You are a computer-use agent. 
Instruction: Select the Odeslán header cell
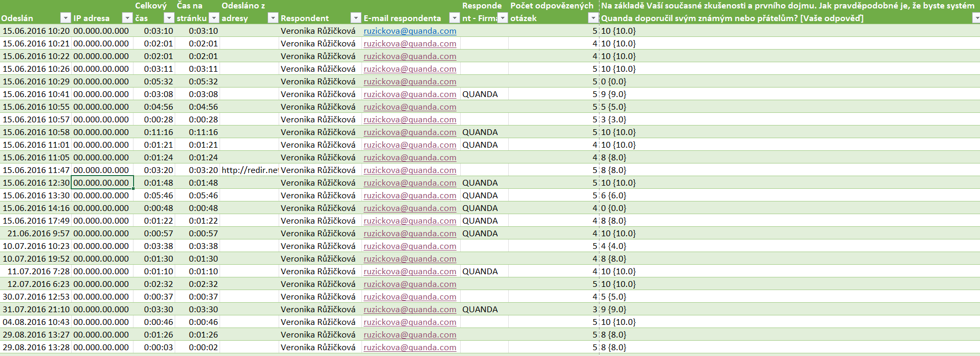click(x=35, y=12)
